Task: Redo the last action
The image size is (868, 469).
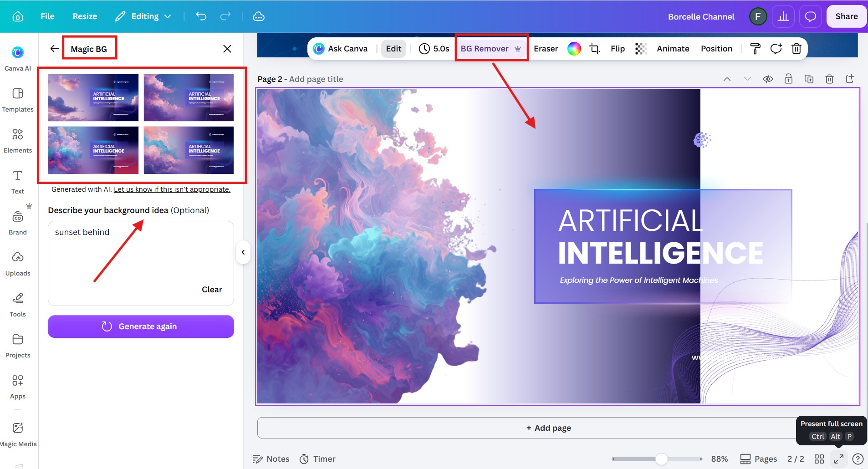Action: click(225, 16)
